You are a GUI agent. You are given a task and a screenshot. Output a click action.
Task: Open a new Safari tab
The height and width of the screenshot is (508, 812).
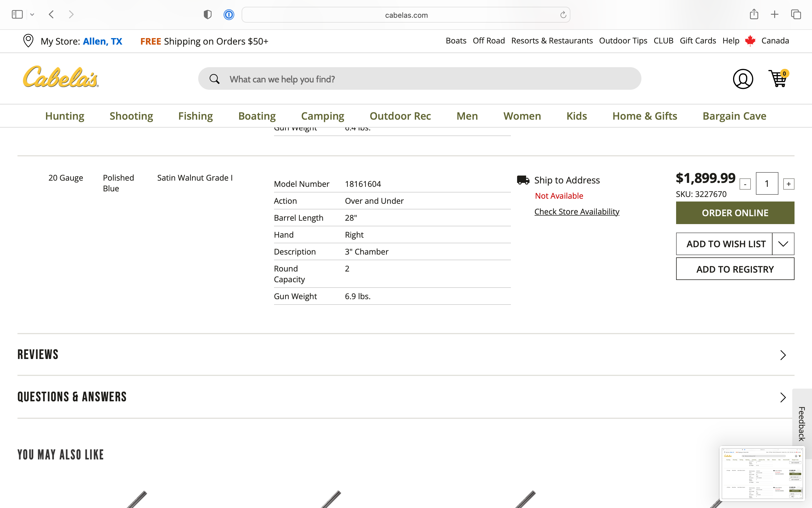pyautogui.click(x=775, y=14)
